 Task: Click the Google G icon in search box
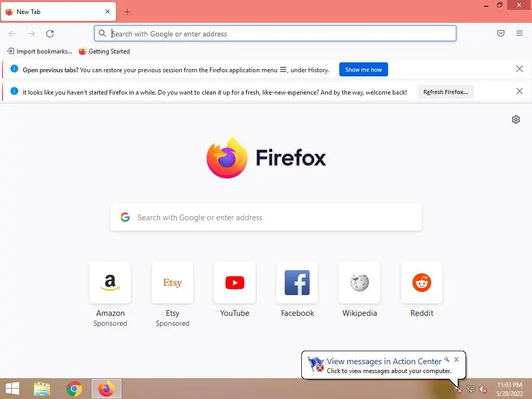tap(125, 217)
